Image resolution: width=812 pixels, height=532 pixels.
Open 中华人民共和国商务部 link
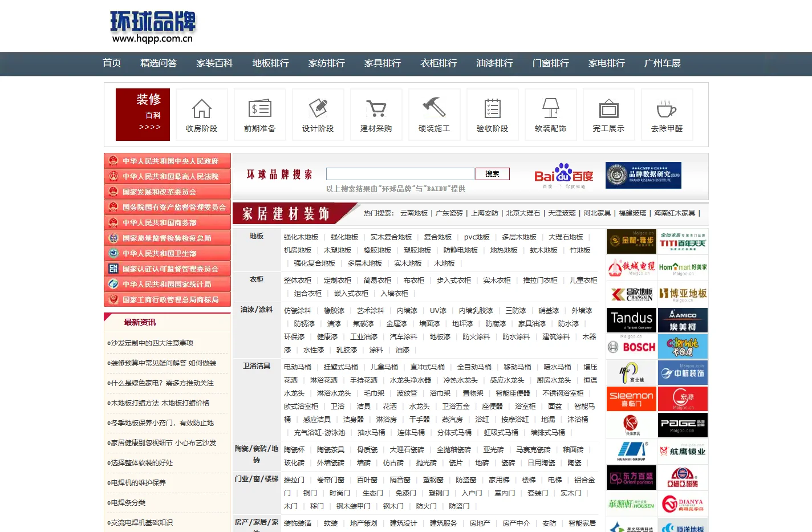click(167, 222)
